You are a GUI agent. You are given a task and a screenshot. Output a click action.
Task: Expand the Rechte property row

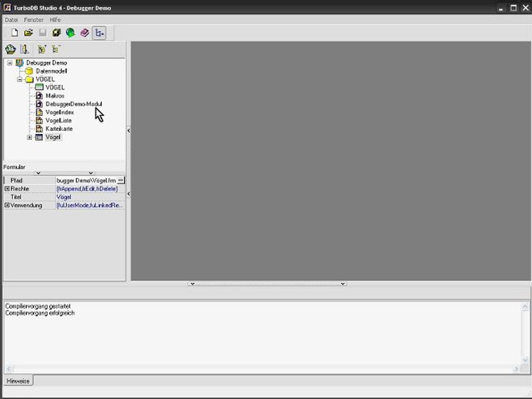[7, 188]
